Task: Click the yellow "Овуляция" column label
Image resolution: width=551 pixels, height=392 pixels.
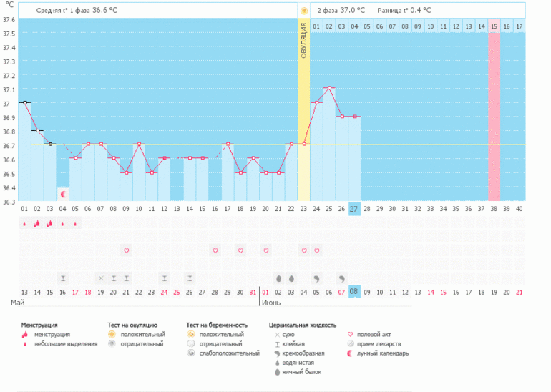Action: click(x=303, y=40)
